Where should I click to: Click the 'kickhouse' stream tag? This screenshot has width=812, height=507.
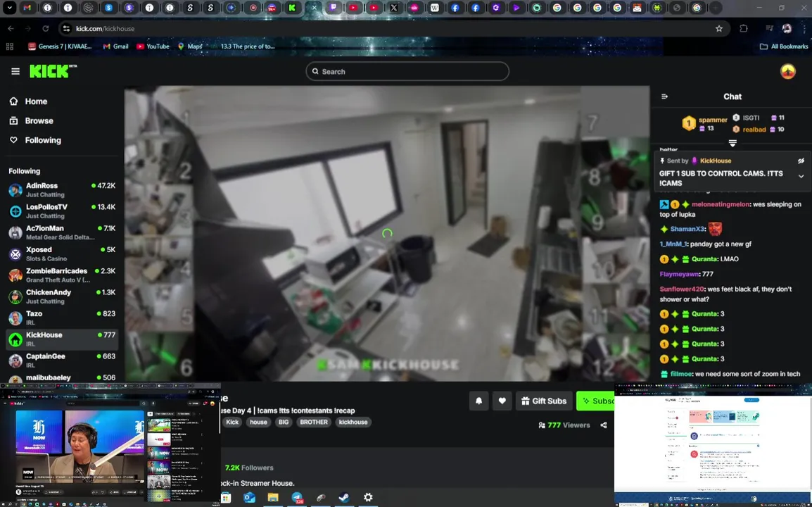point(353,422)
